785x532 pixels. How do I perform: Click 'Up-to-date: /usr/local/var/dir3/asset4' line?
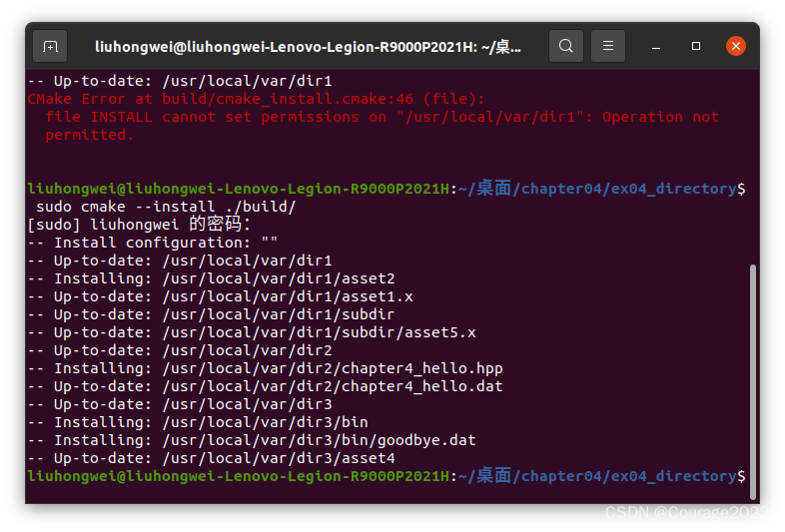pos(212,459)
